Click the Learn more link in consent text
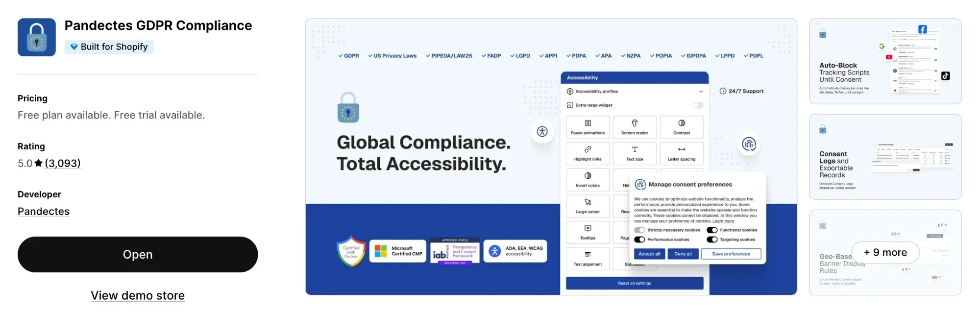Screen dimensions: 980x312 click(723, 221)
